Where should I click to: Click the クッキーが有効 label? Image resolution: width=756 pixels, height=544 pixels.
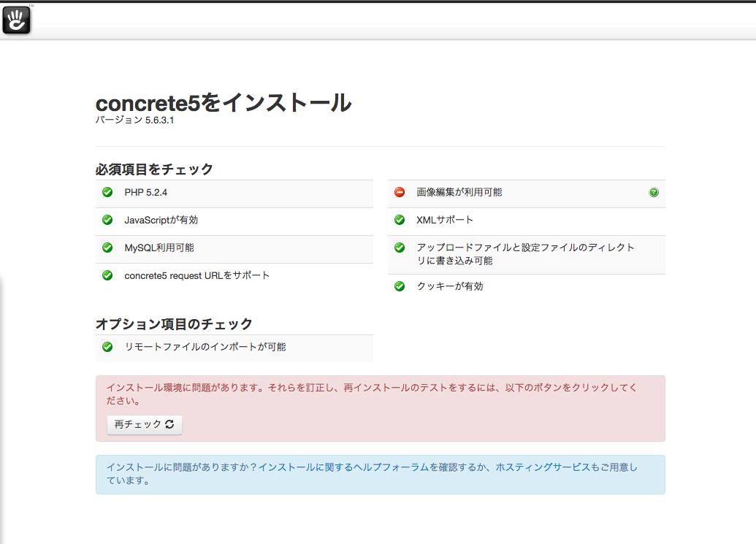(449, 286)
